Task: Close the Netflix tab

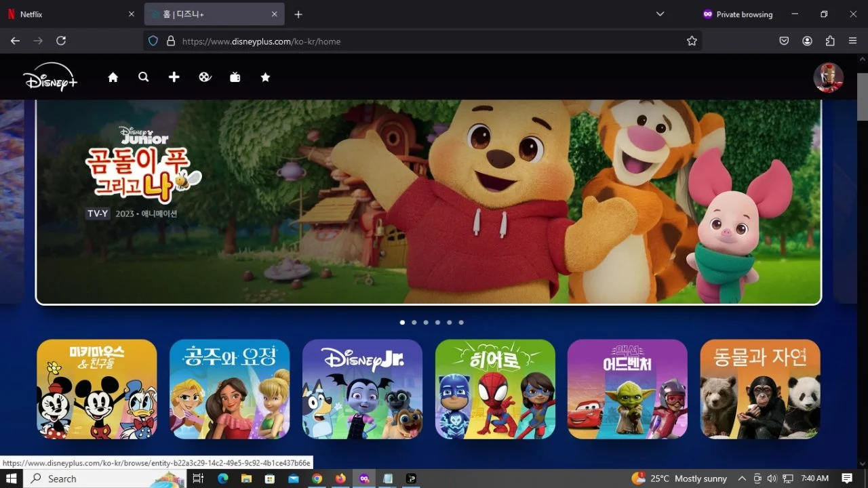Action: pos(132,14)
